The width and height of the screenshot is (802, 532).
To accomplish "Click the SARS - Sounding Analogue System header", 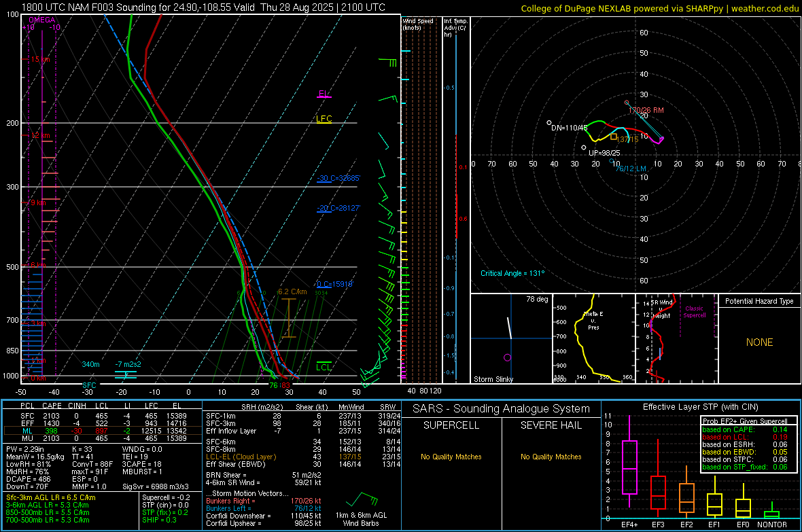I will [502, 409].
